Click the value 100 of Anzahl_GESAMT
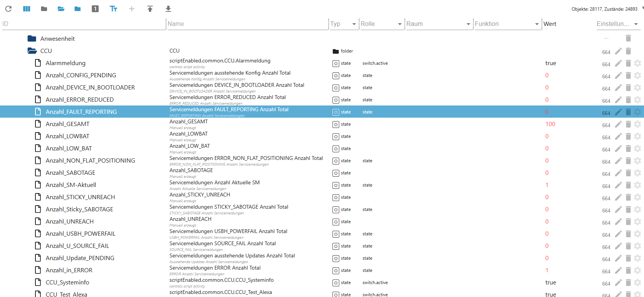This screenshot has height=297, width=644. click(x=550, y=124)
